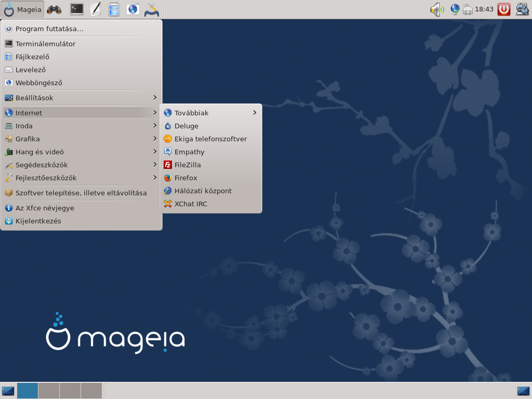Image resolution: width=532 pixels, height=399 pixels.
Task: Select Kijelentkezés to log out
Action: click(81, 221)
